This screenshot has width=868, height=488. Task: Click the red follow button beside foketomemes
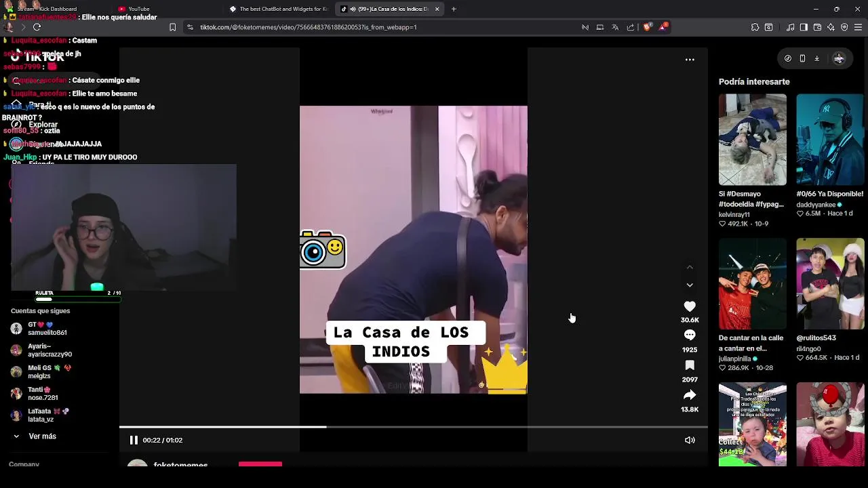[260, 465]
